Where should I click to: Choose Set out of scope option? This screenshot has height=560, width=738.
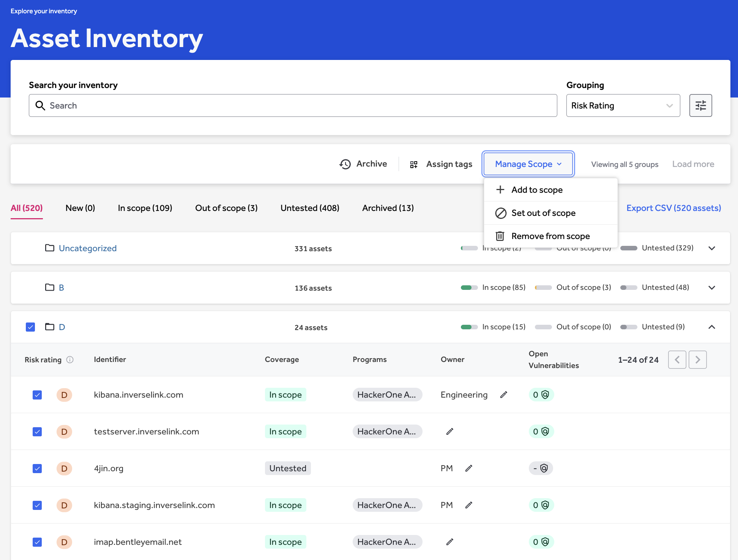point(543,213)
